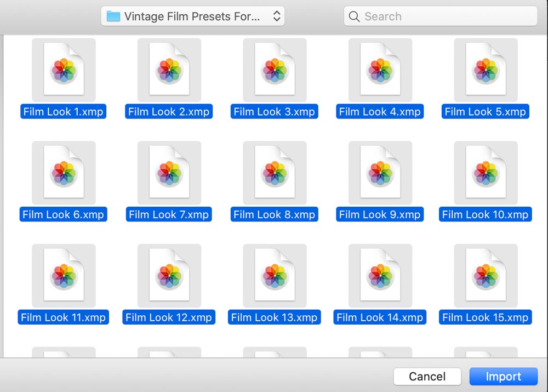Select the Film Look 7.xmp file icon
This screenshot has width=548, height=392.
(169, 173)
